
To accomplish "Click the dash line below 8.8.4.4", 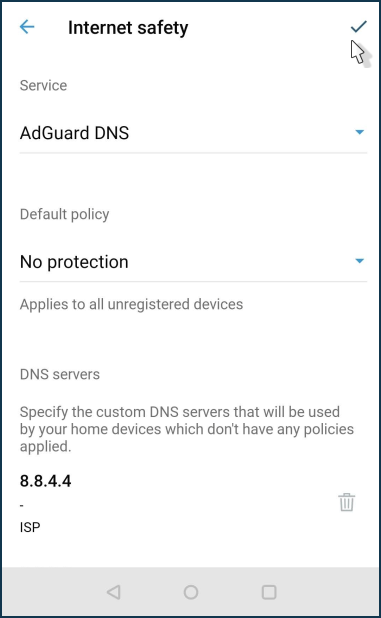I will [x=22, y=505].
